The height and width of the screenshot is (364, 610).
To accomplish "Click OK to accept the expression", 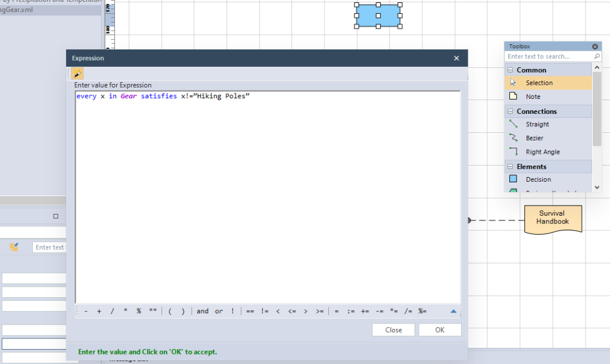I will coord(440,330).
